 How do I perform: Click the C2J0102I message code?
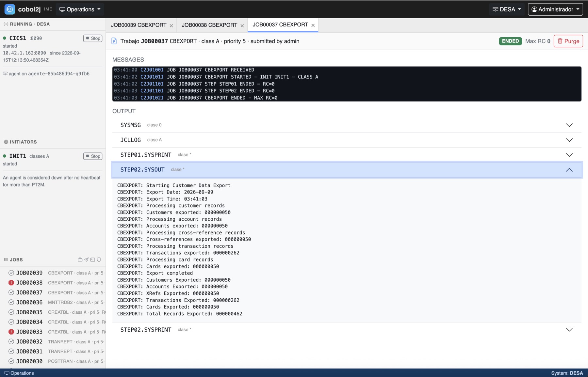(x=152, y=98)
